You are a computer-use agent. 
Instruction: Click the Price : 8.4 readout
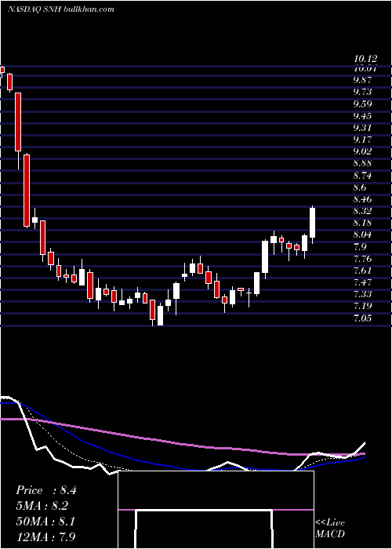pyautogui.click(x=45, y=490)
